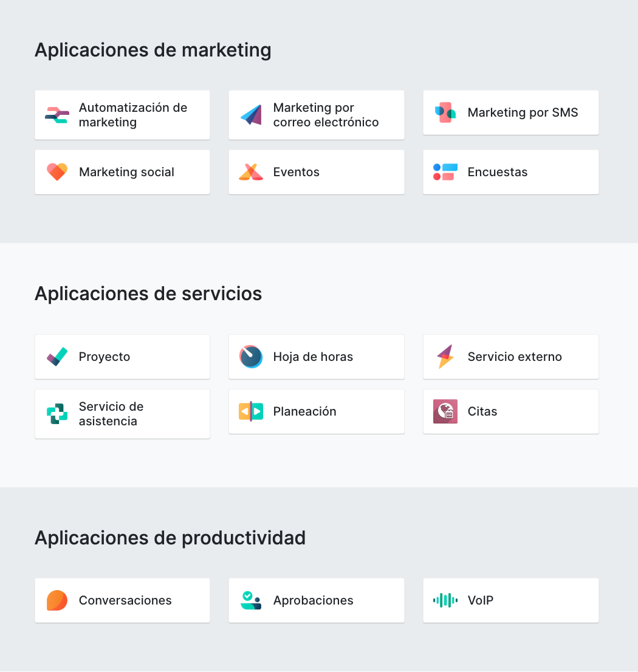Click the Citas calendar icon

pos(445,411)
